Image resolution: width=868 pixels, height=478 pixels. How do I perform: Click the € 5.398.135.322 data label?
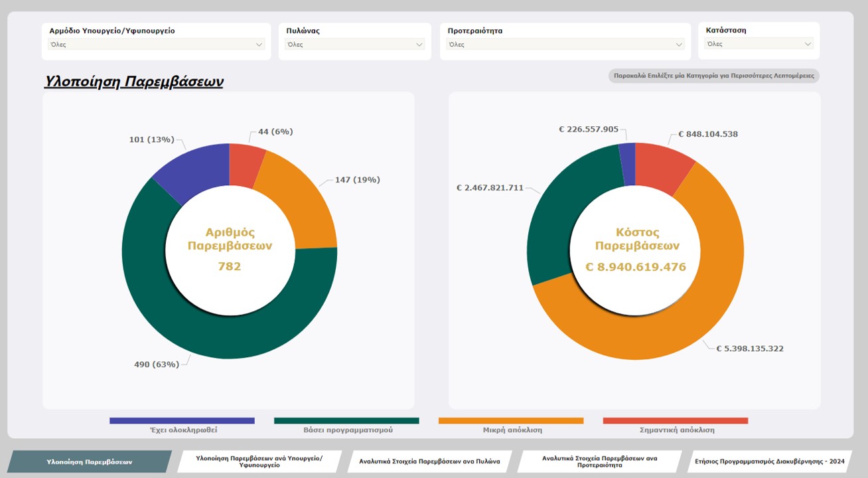pos(750,349)
